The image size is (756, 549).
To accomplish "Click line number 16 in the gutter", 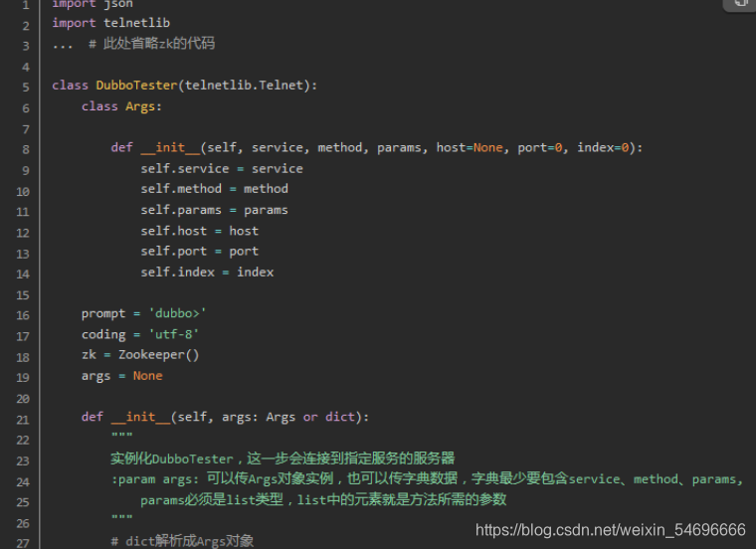I will 23,315.
